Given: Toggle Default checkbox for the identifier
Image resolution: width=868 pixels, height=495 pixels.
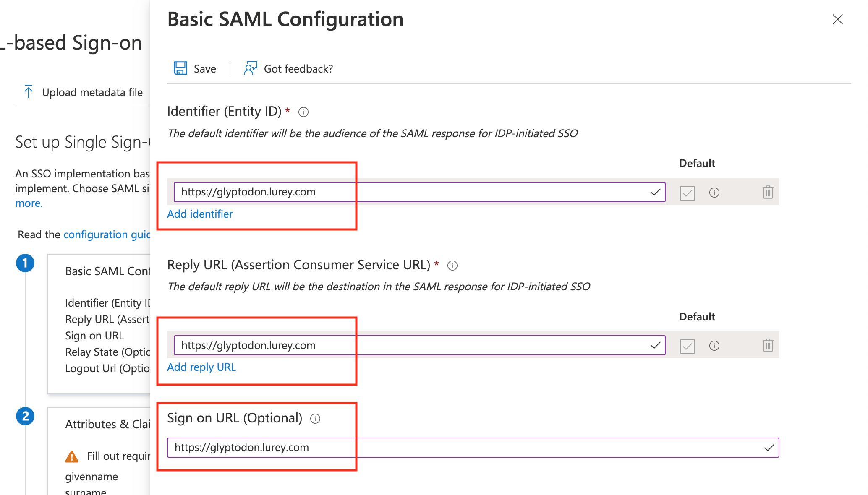Looking at the screenshot, I should [x=687, y=193].
